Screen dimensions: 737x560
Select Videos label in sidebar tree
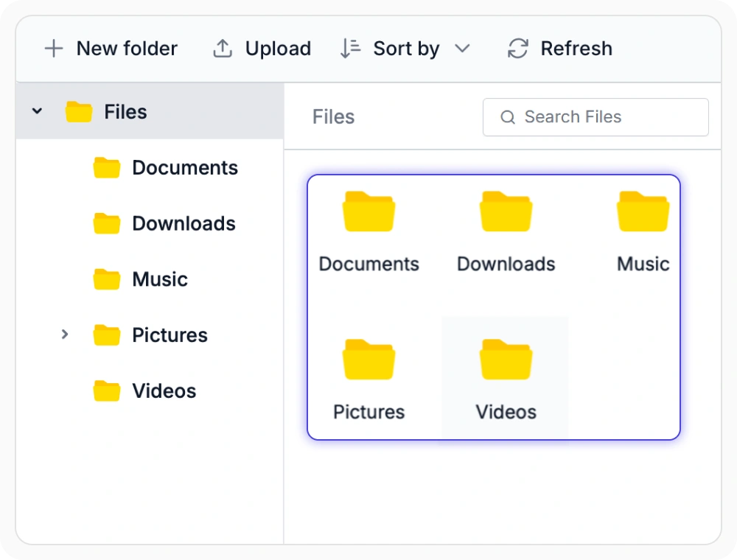click(x=164, y=391)
